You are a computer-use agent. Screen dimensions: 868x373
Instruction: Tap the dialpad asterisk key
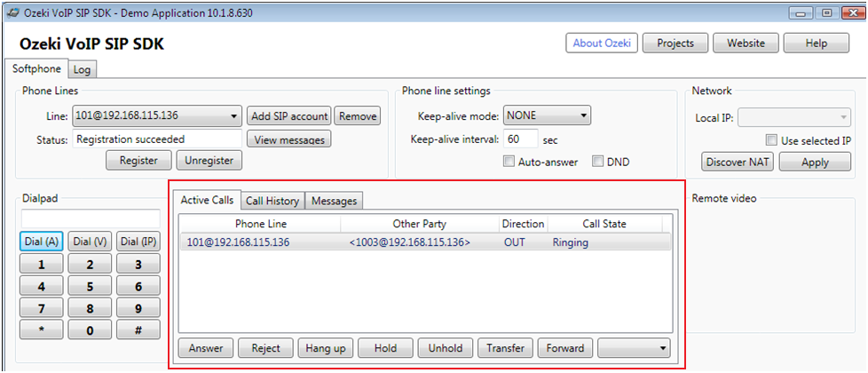[x=42, y=329]
